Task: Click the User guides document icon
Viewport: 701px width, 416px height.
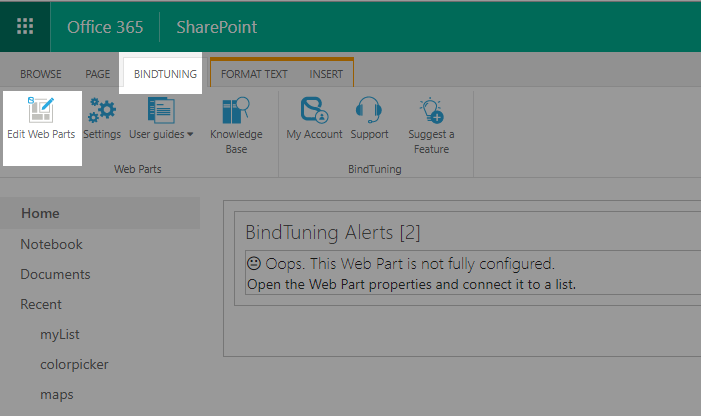Action: [x=161, y=110]
